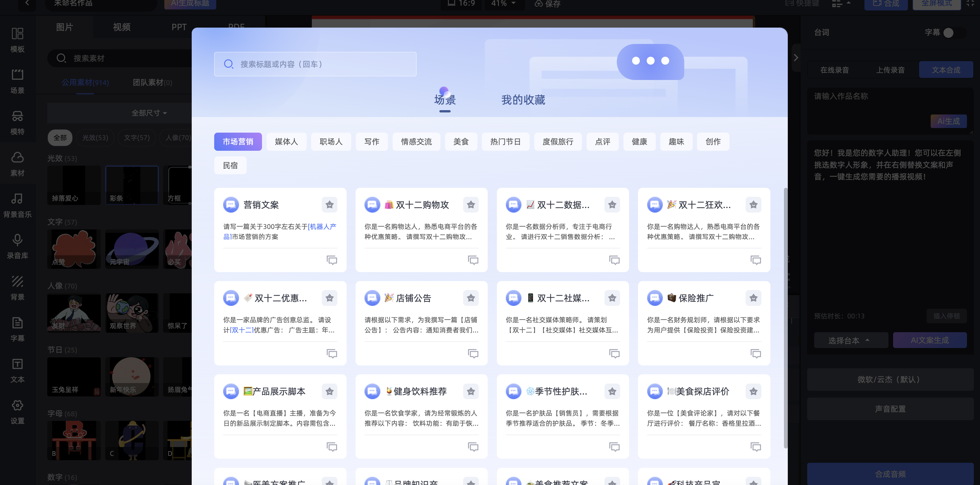Open voice selector 微软/云杰（默认）
Screen dimensions: 980x485
(890, 379)
